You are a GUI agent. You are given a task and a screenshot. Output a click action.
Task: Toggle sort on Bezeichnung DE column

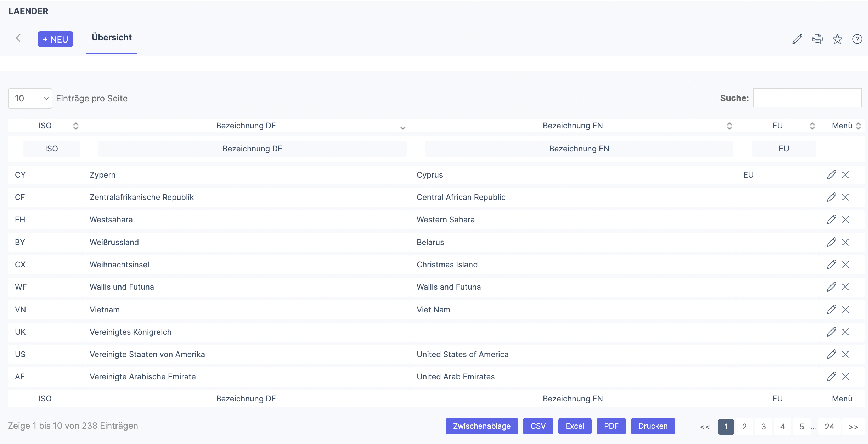click(x=246, y=126)
